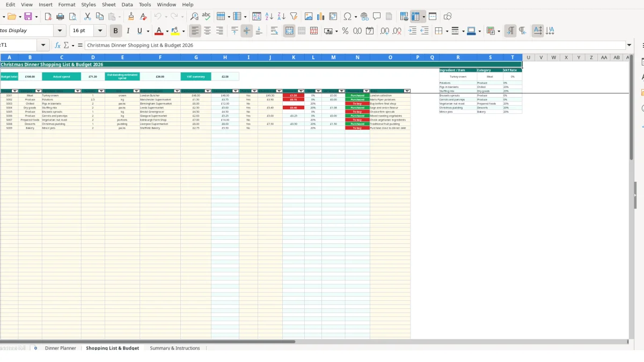Click the Formula equals button
Viewport: 644px width, 362px height.
click(80, 46)
